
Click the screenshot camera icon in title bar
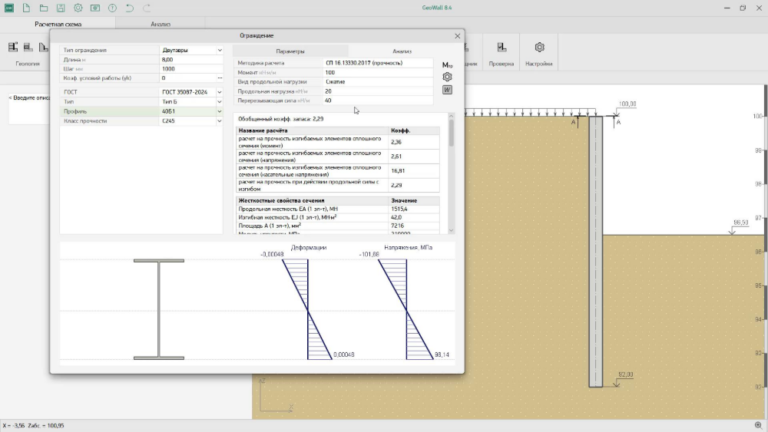[x=95, y=8]
